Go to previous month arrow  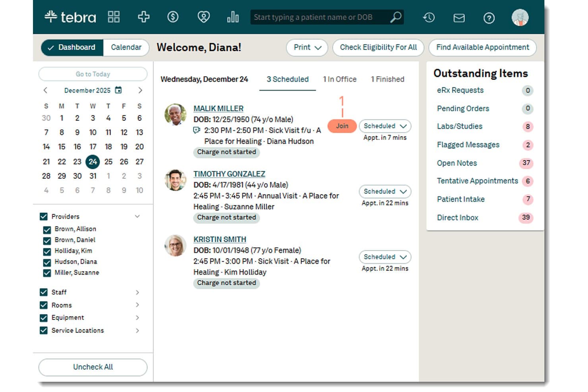coord(45,90)
